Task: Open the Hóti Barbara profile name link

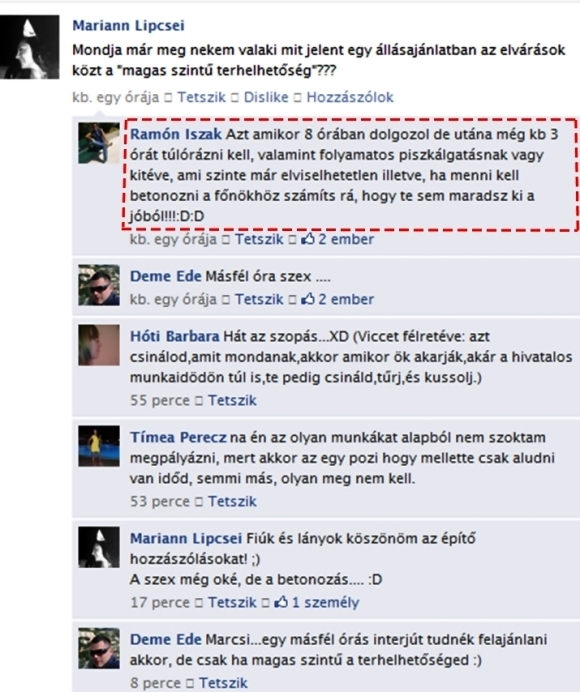Action: click(174, 336)
